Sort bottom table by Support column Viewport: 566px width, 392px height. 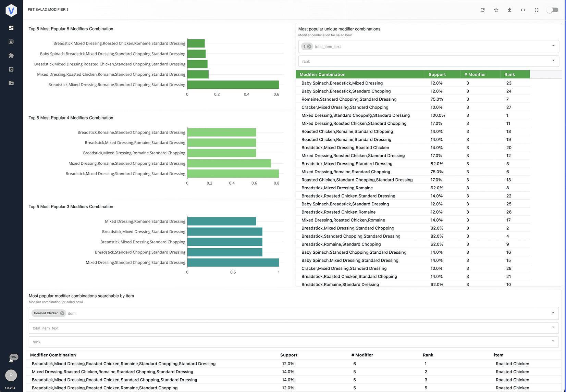point(288,355)
